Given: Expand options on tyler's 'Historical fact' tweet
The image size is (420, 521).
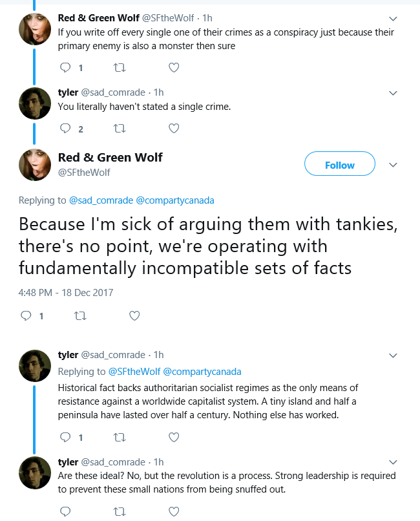Looking at the screenshot, I should (393, 356).
